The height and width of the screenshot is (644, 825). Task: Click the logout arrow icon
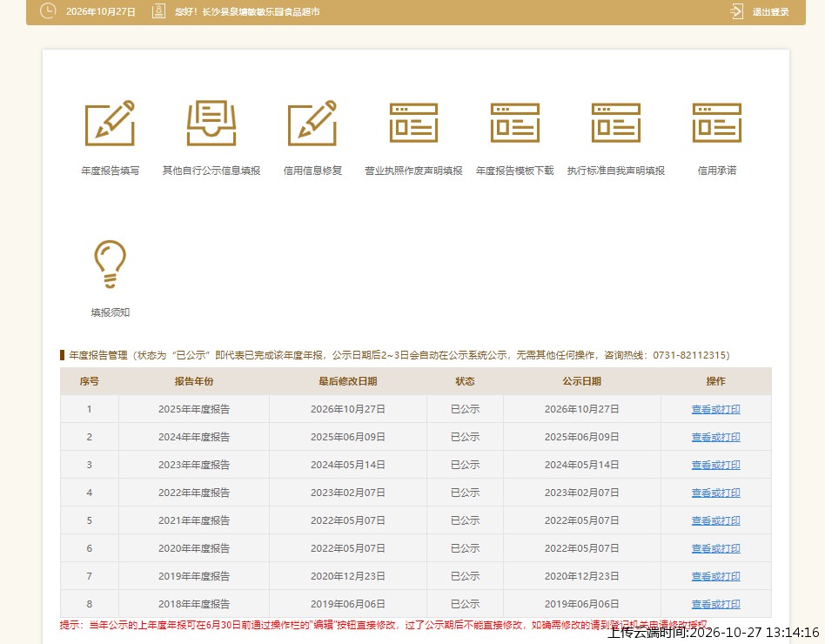coord(736,11)
